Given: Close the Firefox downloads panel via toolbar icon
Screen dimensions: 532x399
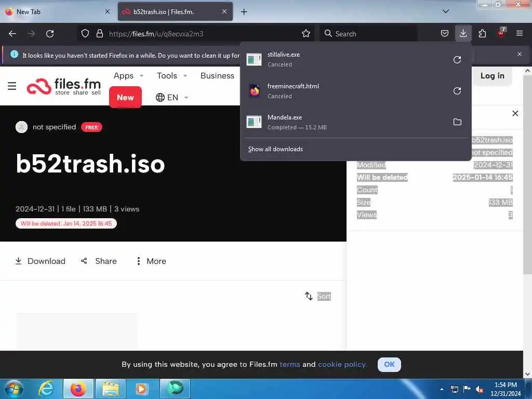Looking at the screenshot, I should 463,34.
